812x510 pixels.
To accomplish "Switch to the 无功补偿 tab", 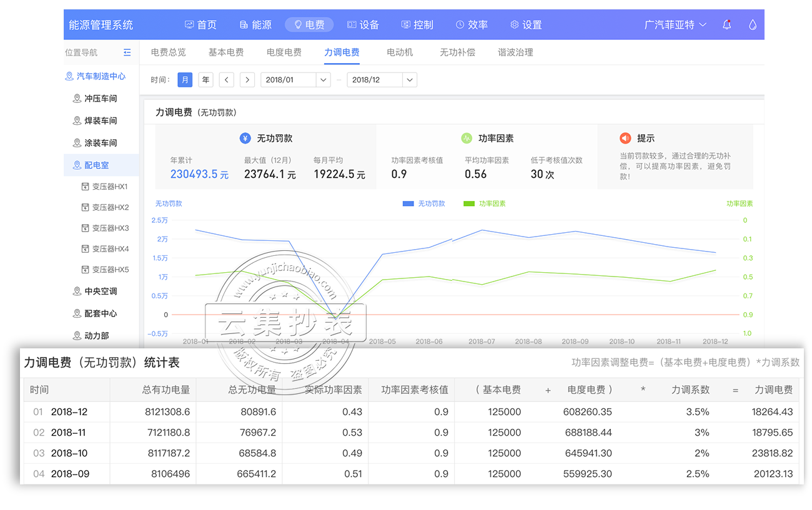I will click(457, 52).
